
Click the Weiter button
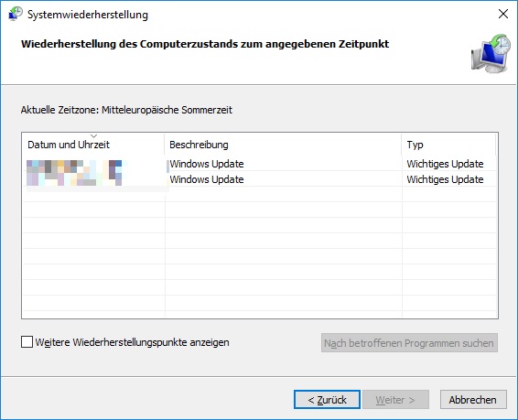[395, 400]
